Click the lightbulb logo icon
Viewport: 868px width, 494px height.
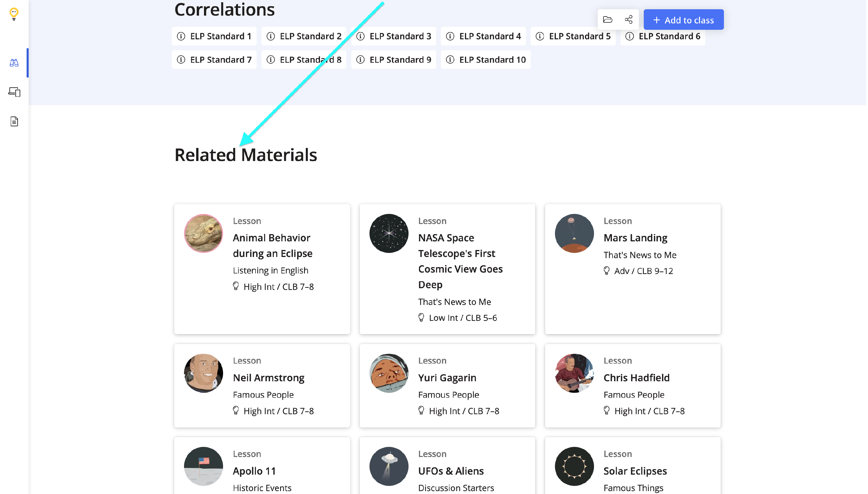[14, 14]
